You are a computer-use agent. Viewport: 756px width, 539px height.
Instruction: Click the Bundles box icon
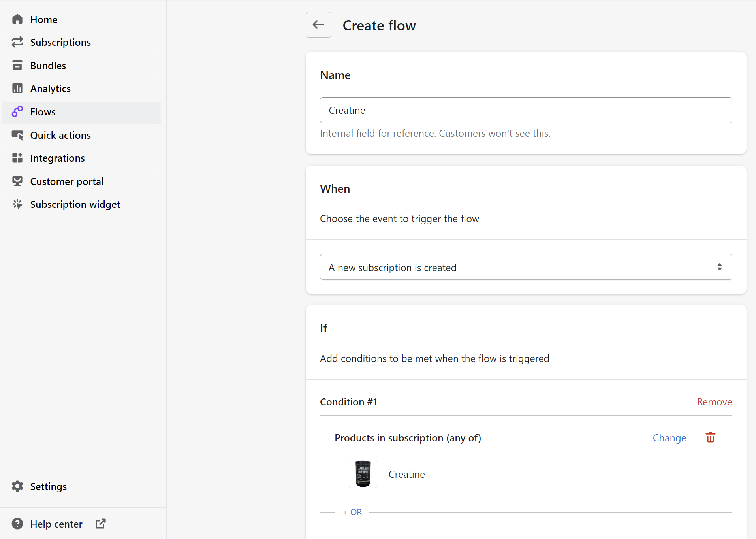point(17,66)
